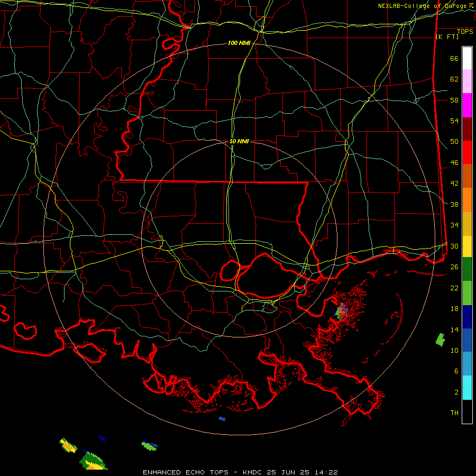
Task: Click the large green-and-yellow echo at bottom
Action: [x=93, y=461]
